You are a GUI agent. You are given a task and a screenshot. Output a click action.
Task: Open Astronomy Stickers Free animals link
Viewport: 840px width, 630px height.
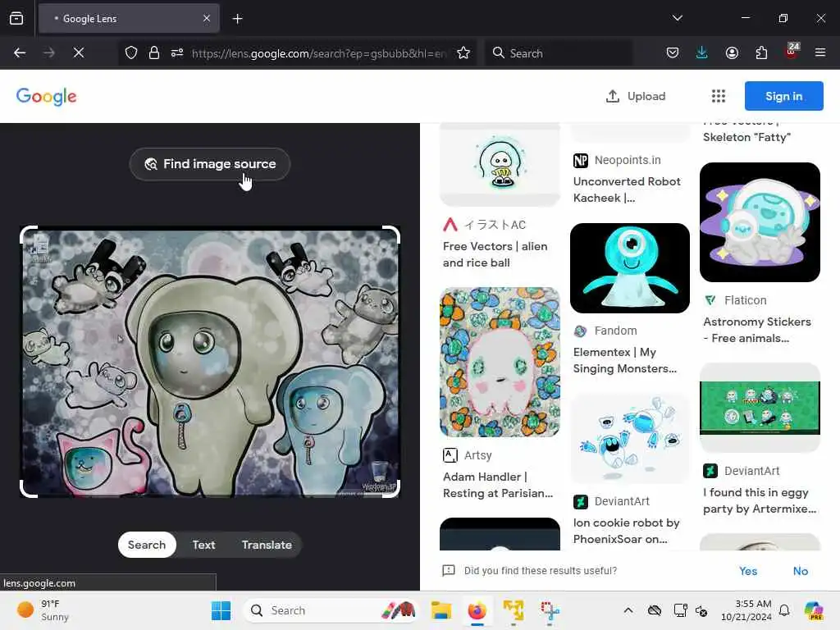click(757, 330)
